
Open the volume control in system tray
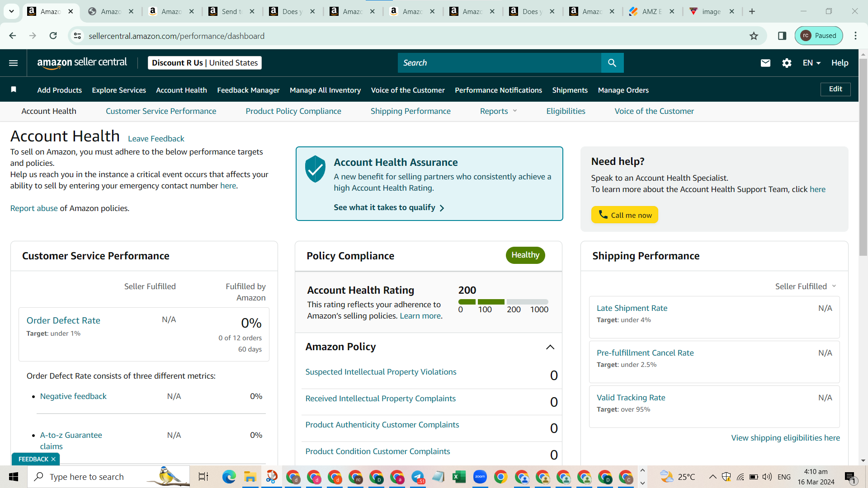point(767,477)
